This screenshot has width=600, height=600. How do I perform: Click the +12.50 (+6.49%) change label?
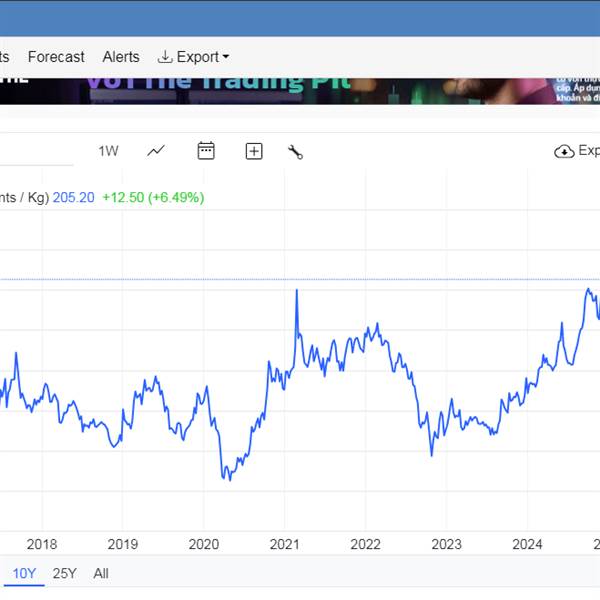pos(153,197)
